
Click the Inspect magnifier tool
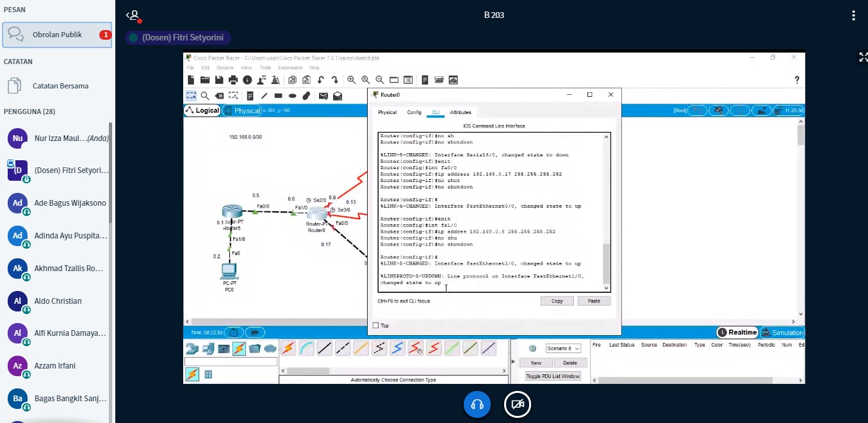[205, 96]
